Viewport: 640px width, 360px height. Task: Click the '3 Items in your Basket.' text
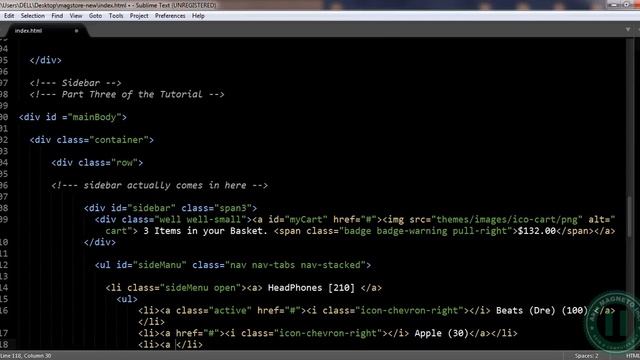(205, 231)
